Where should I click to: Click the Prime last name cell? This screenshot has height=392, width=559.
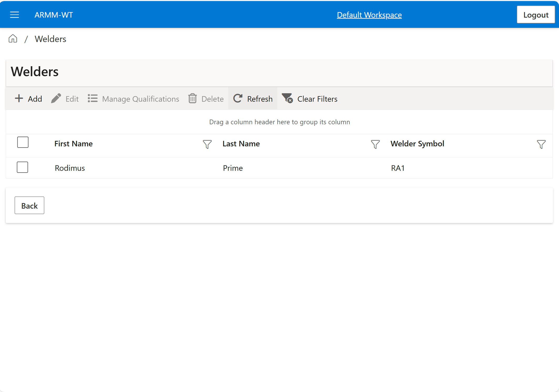(x=233, y=168)
